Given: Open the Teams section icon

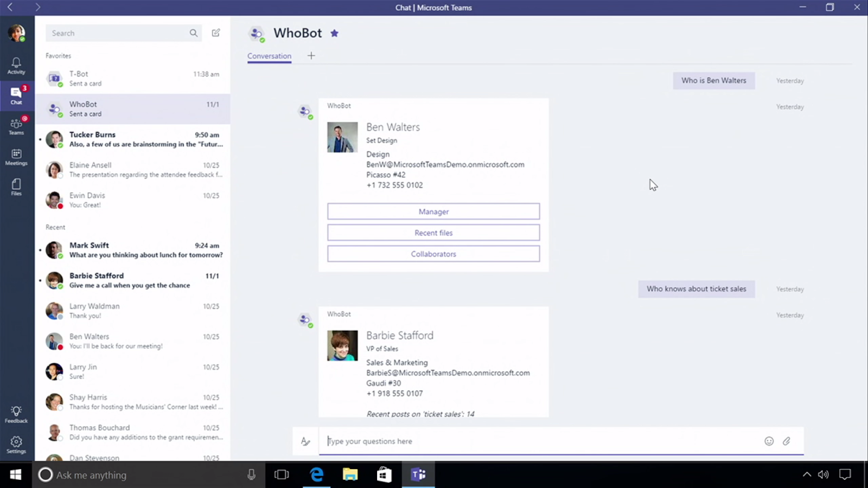Looking at the screenshot, I should 16,126.
